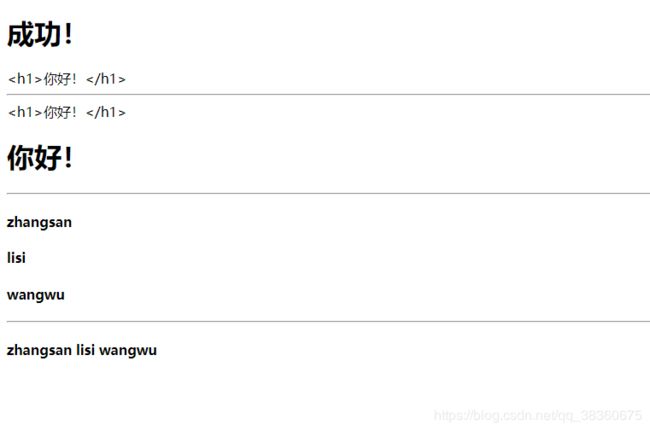The image size is (650, 431).
Task: Click the horizontal rule below wangwu
Action: 328,321
